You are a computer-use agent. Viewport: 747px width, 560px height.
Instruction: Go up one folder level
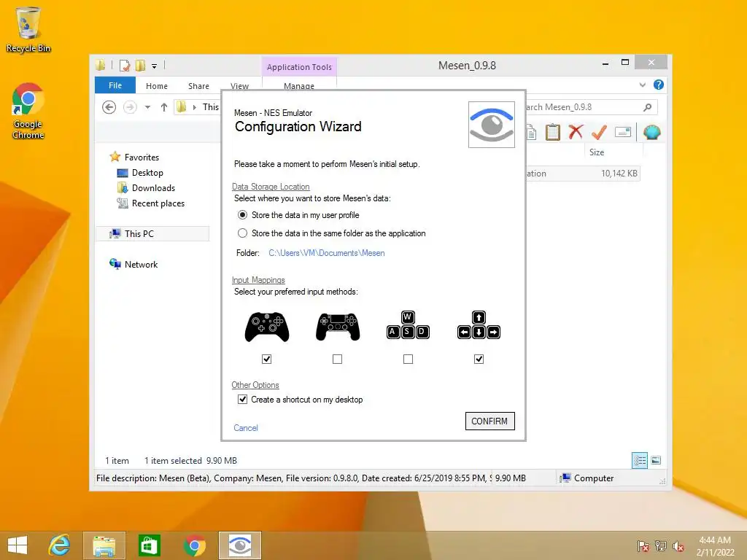click(164, 107)
